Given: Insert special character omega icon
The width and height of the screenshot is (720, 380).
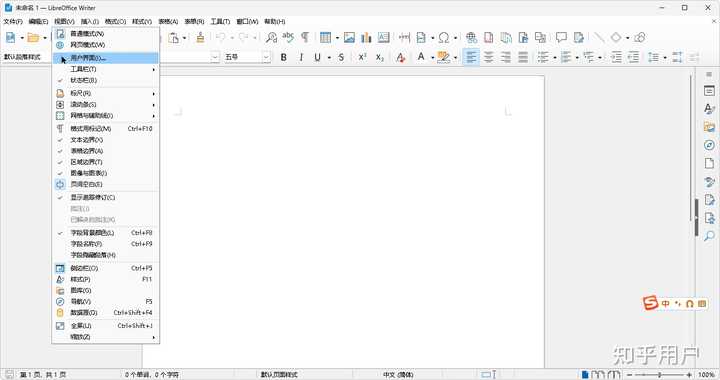Looking at the screenshot, I should tap(444, 37).
